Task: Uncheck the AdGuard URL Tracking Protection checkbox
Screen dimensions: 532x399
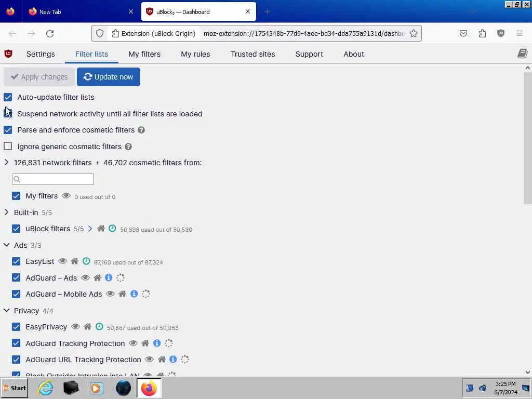Action: pos(16,360)
